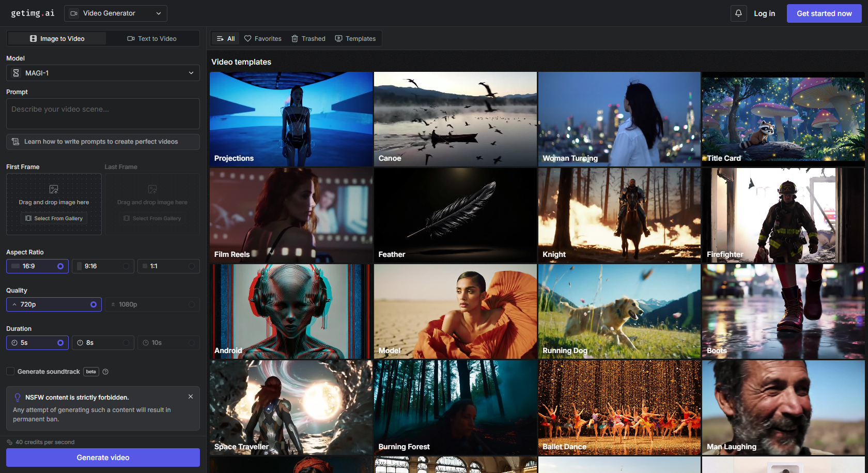
Task: Click the info icon beside Generate soundtrack
Action: coord(105,372)
